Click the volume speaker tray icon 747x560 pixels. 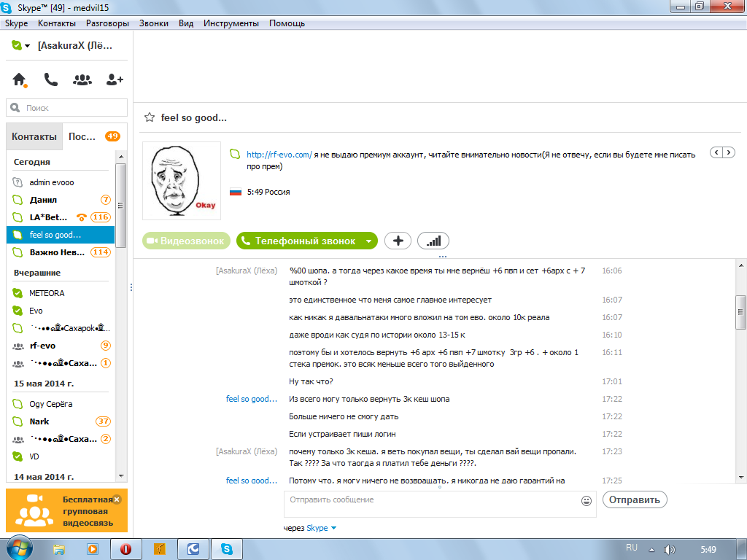(670, 550)
